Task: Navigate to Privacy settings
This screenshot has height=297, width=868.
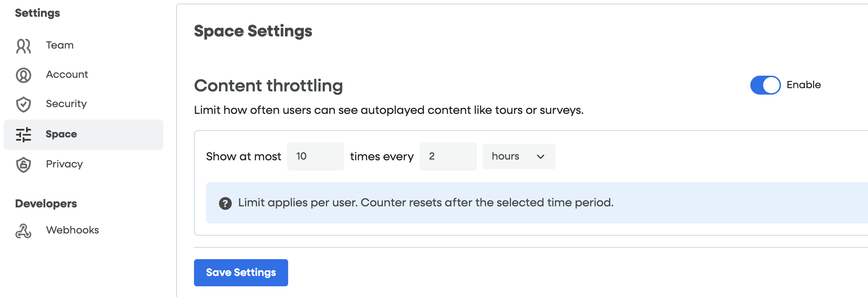Action: 64,164
